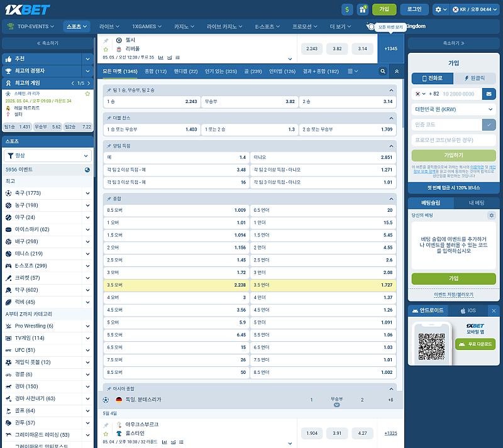Open the 항상 time filter dropdown
This screenshot has width=503, height=448.
pyautogui.click(x=48, y=155)
